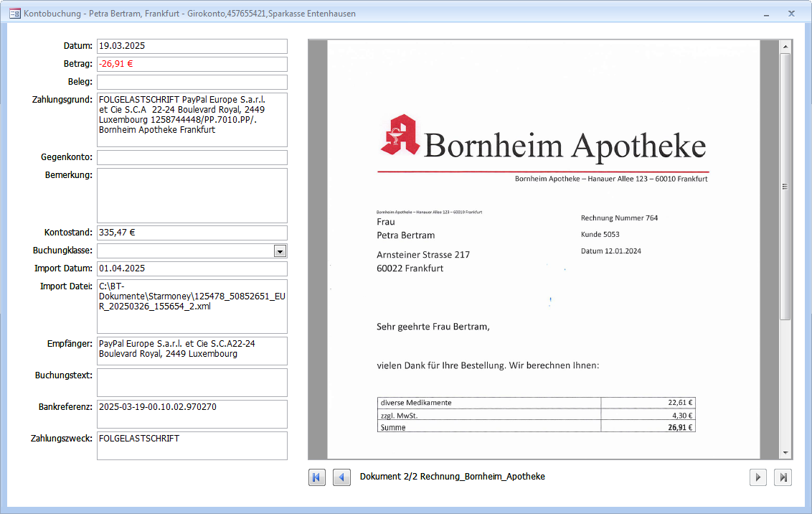Screen dimensions: 812x514
Task: Click 'Kunde 5053' text in invoice
Action: tap(600, 235)
